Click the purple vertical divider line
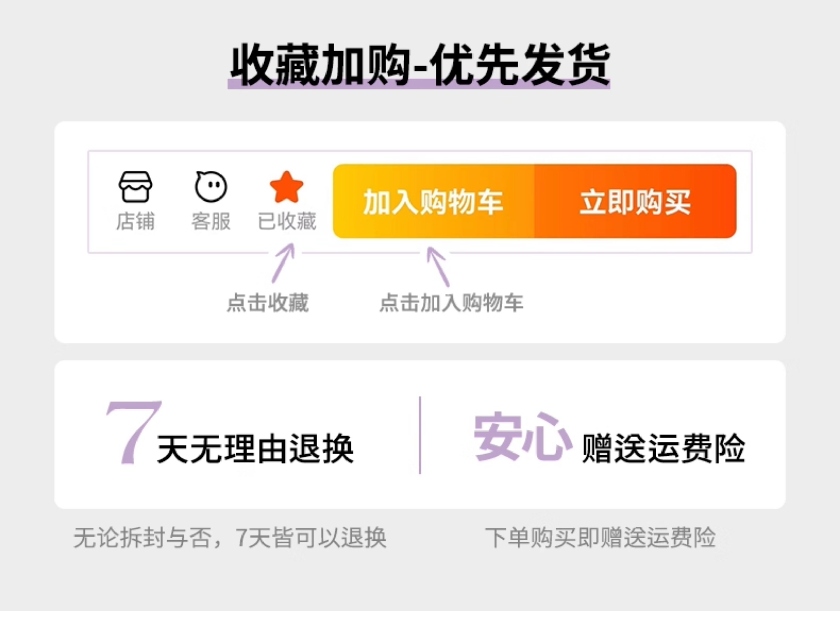This screenshot has height=630, width=840. click(420, 435)
